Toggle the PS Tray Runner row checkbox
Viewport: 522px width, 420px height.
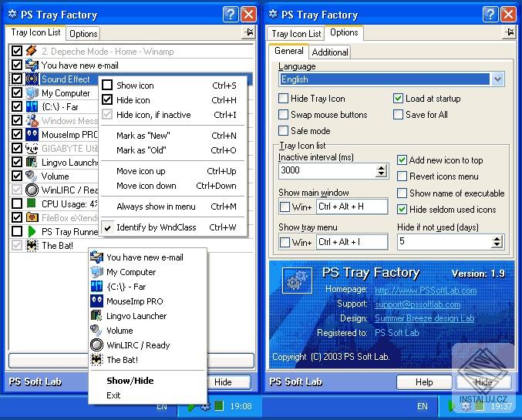coord(17,231)
